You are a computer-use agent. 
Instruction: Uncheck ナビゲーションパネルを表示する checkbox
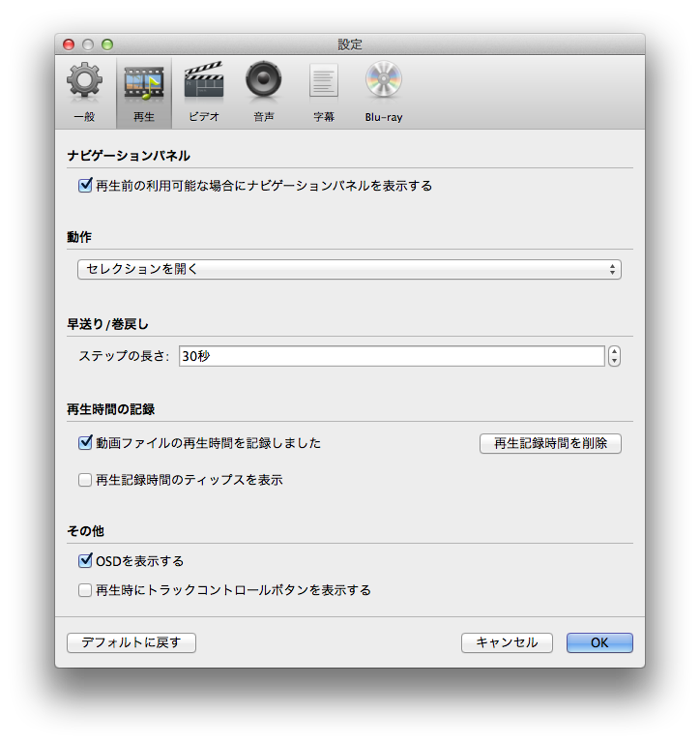click(x=85, y=186)
